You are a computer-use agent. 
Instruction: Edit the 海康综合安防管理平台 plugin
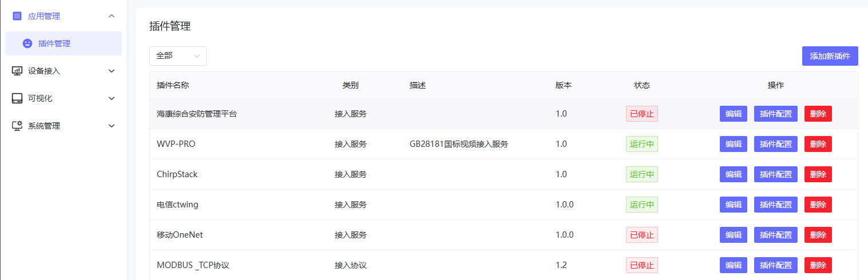(733, 114)
